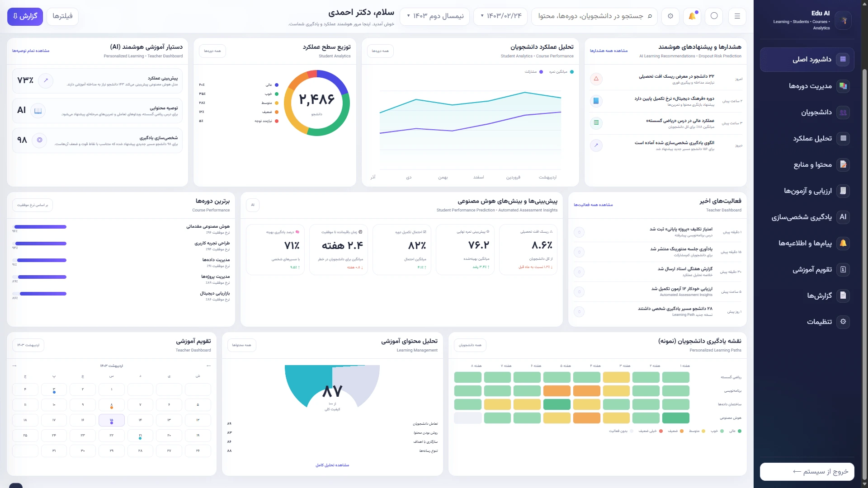Screen dimensions: 868x488
Task: Click the Edu AI graduation cap logo
Action: pos(844,21)
